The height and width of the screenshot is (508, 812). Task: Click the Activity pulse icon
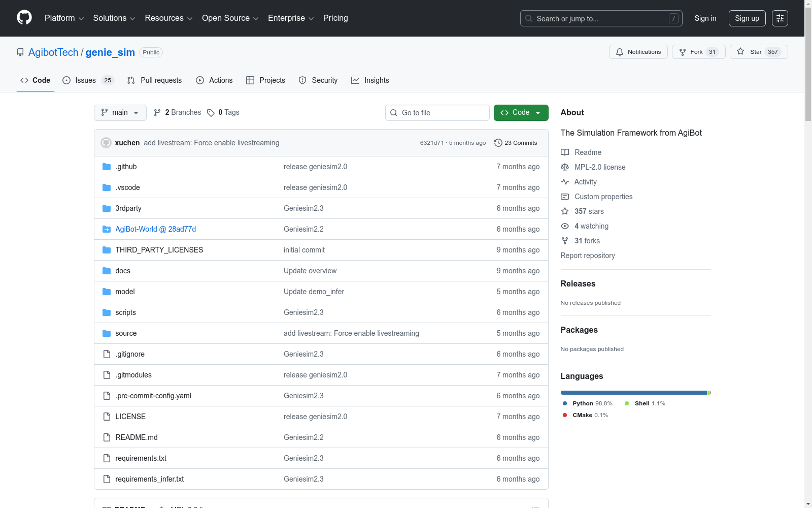(565, 182)
